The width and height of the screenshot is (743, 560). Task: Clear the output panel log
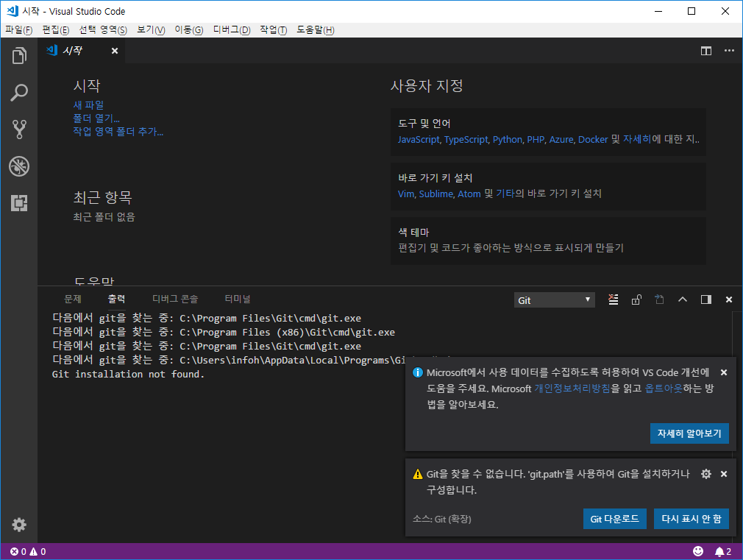614,300
